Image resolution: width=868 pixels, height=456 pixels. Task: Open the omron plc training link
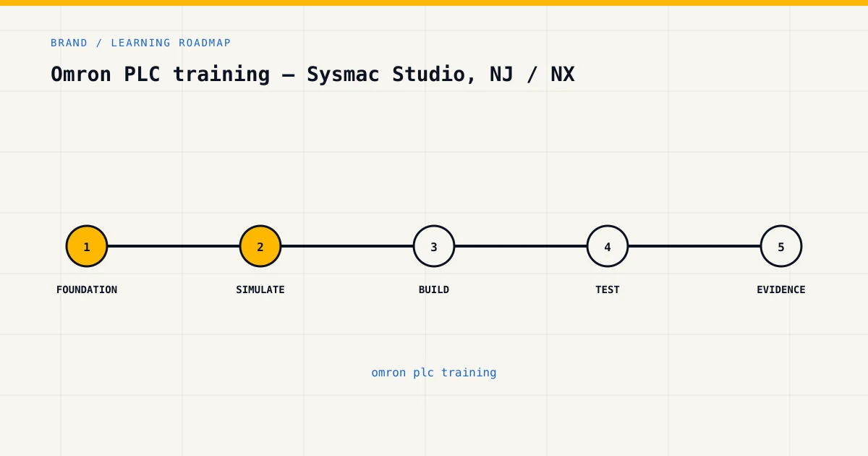(x=434, y=373)
